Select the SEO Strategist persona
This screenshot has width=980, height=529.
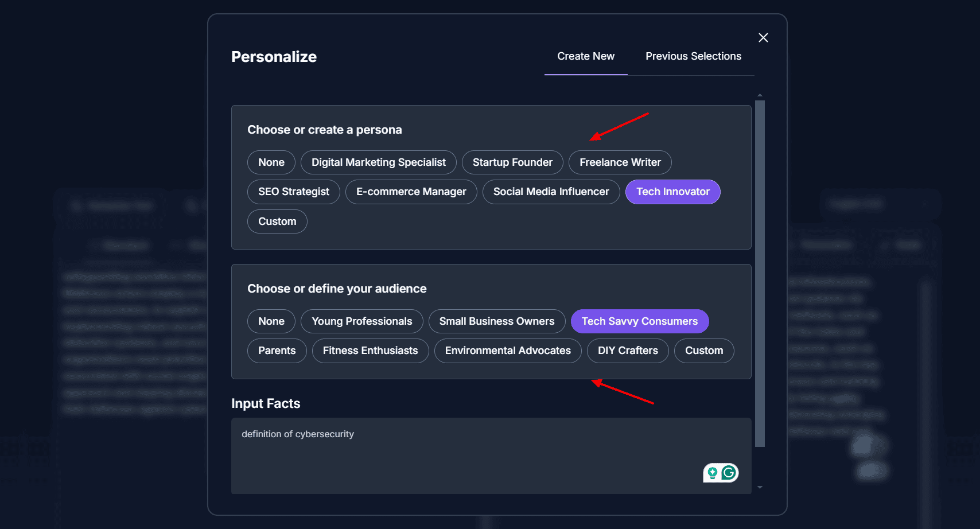(x=293, y=192)
